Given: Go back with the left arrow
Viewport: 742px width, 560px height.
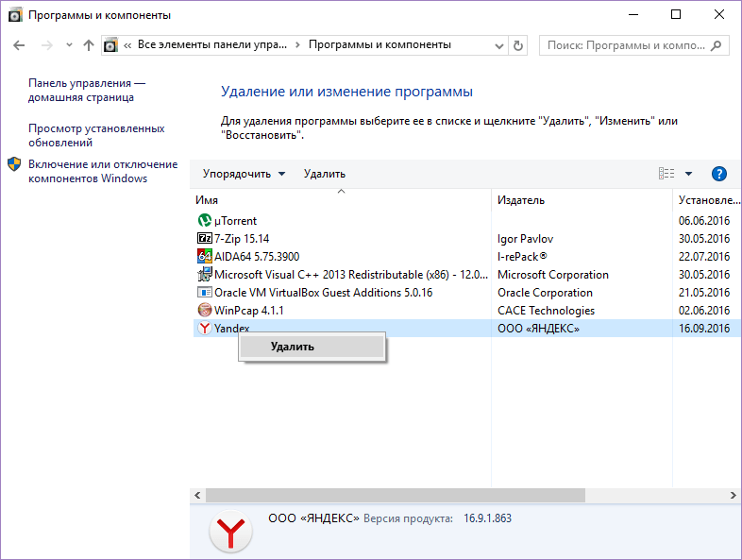Looking at the screenshot, I should click(x=19, y=45).
